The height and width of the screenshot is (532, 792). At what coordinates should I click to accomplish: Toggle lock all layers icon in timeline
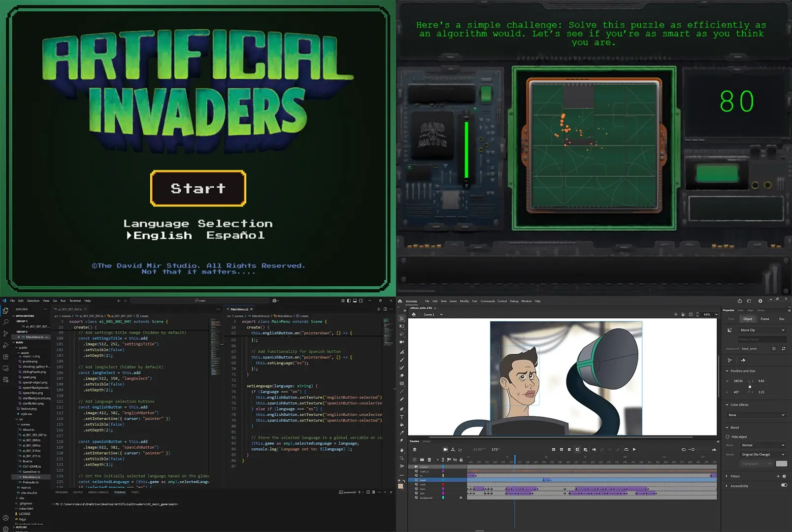pos(461,460)
